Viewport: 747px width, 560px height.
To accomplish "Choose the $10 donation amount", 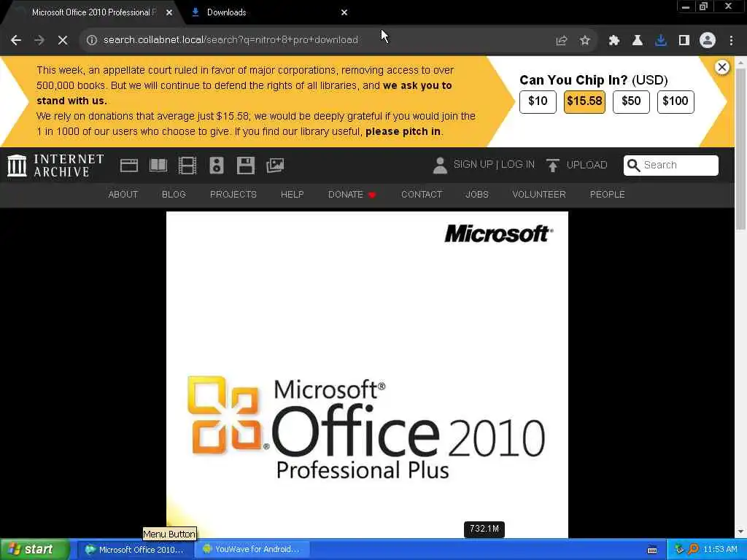I will pos(538,101).
